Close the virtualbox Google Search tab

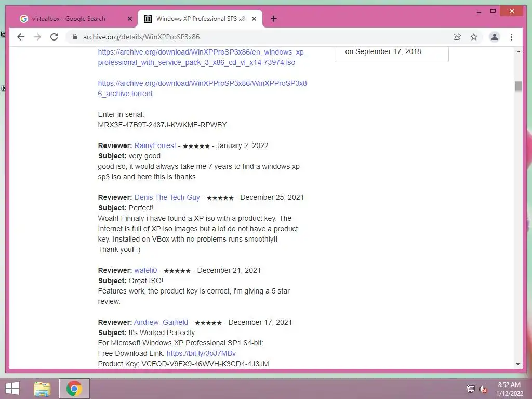pos(129,19)
